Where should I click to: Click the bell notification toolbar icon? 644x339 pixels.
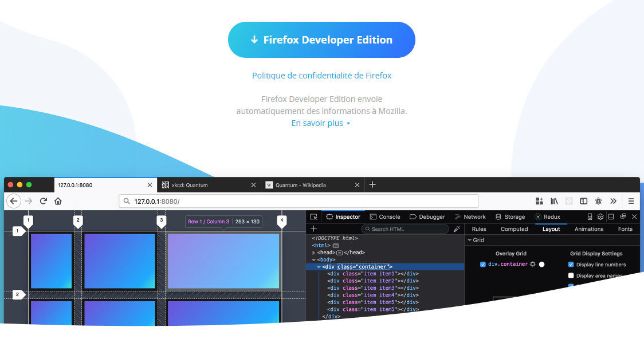point(598,201)
